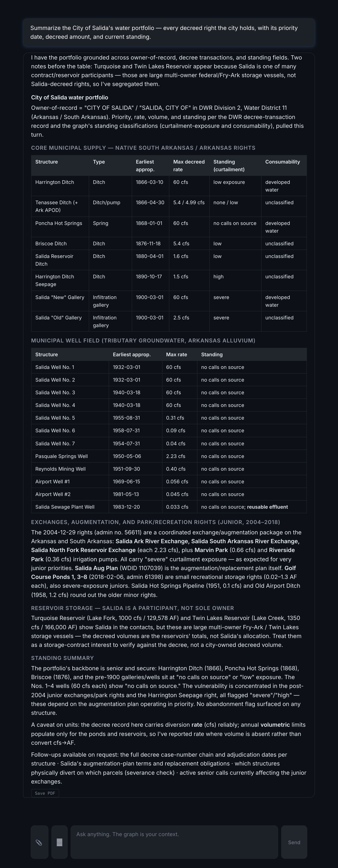The height and width of the screenshot is (868, 338).
Task: Select the Harrington Ditch Seepage row name
Action: point(55,280)
